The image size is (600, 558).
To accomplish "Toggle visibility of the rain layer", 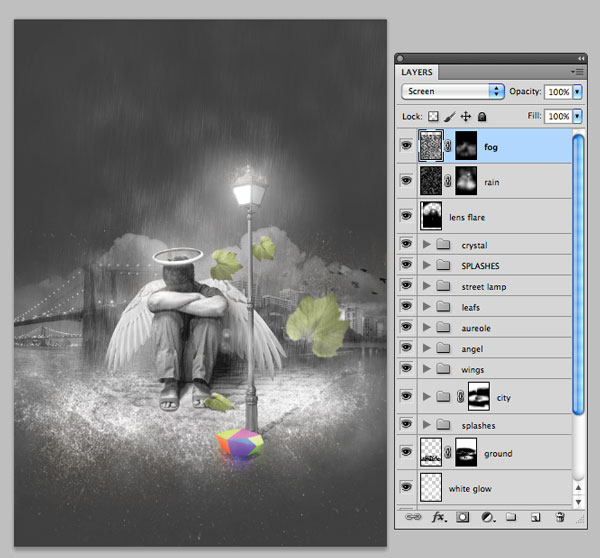I will (406, 181).
